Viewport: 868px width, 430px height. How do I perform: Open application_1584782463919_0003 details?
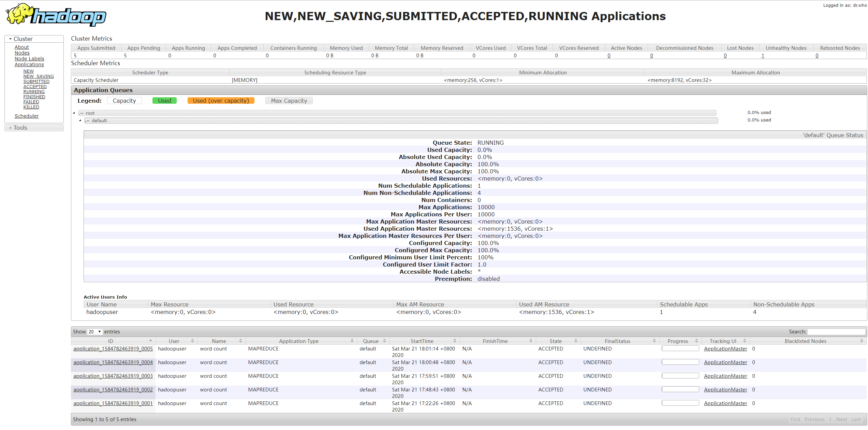(x=113, y=376)
